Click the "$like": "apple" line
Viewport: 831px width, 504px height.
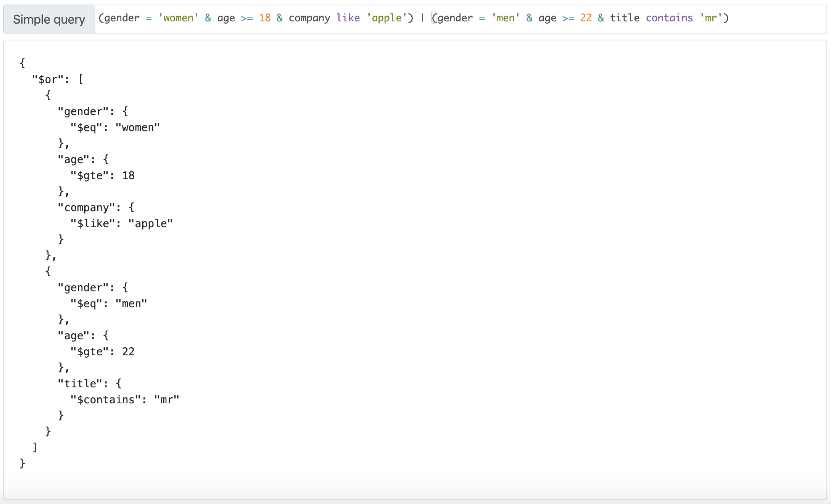(121, 223)
